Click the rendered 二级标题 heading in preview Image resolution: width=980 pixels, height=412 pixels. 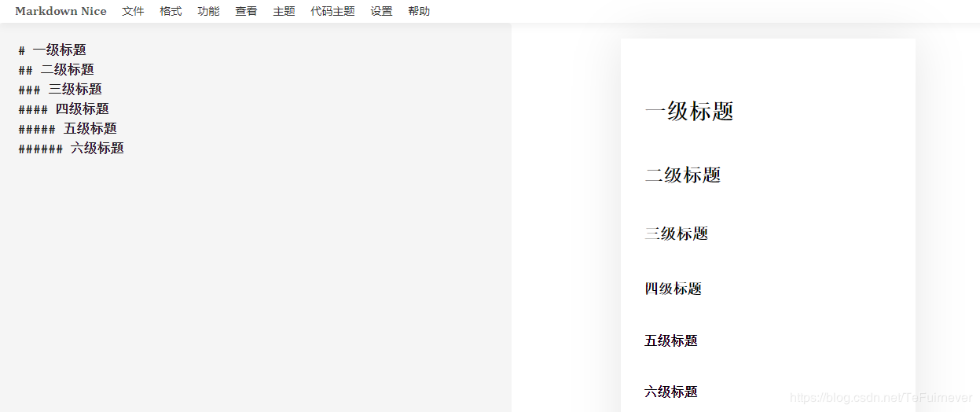click(x=683, y=175)
